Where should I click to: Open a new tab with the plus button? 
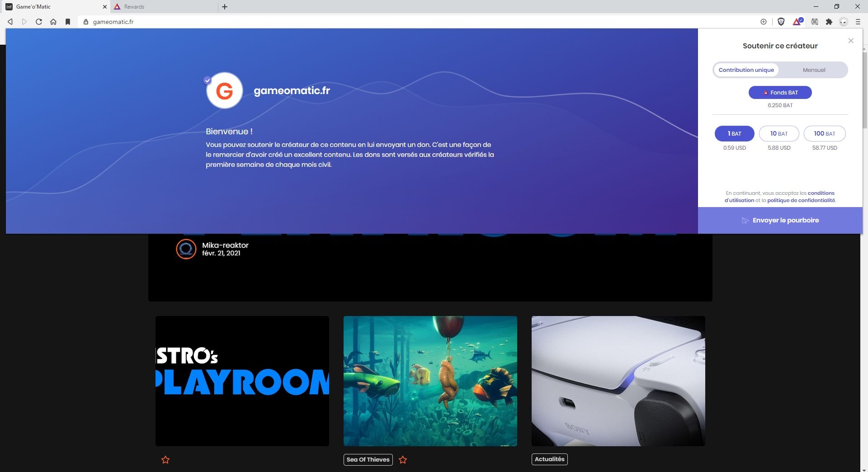225,7
